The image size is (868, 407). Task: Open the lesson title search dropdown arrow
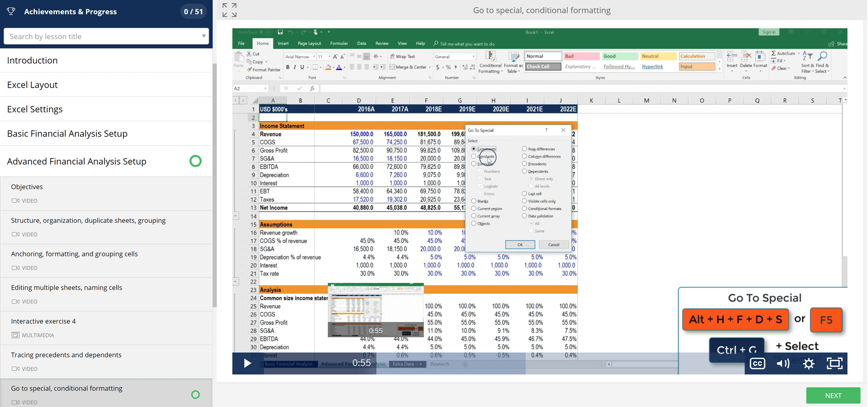pos(204,36)
